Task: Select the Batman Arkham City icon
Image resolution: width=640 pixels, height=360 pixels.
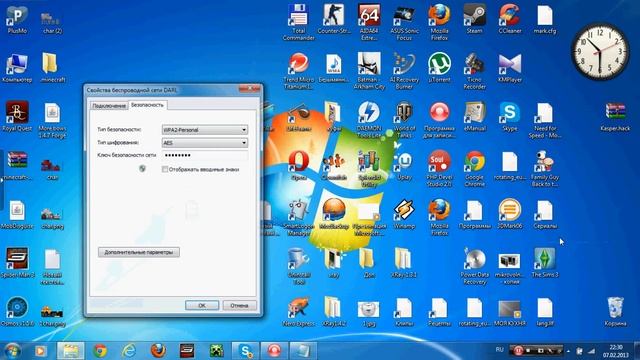Action: click(369, 71)
